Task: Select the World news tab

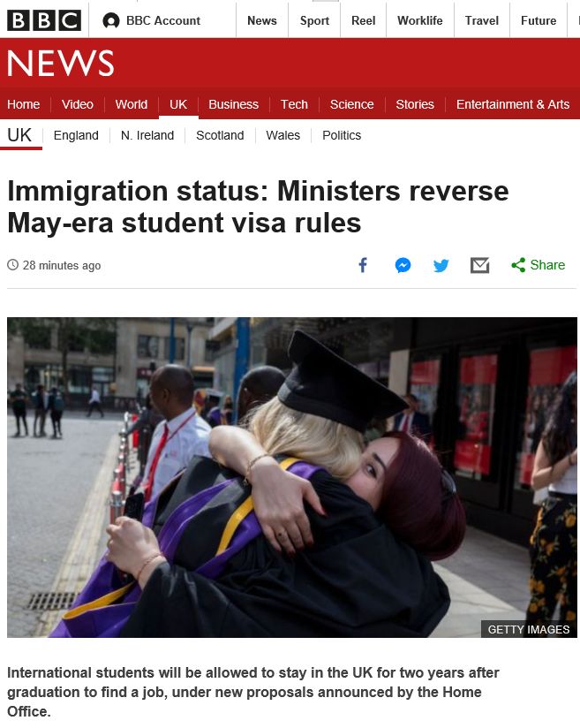Action: tap(132, 104)
